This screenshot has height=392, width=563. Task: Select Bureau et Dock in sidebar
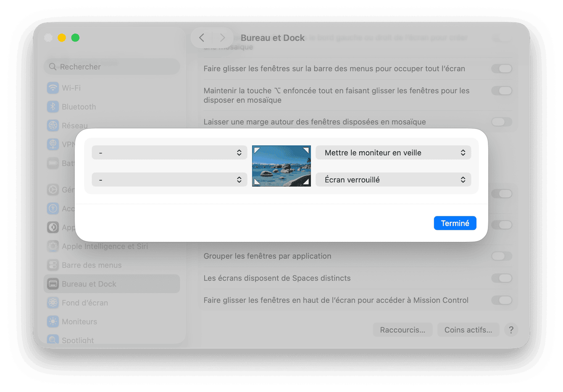tap(112, 284)
